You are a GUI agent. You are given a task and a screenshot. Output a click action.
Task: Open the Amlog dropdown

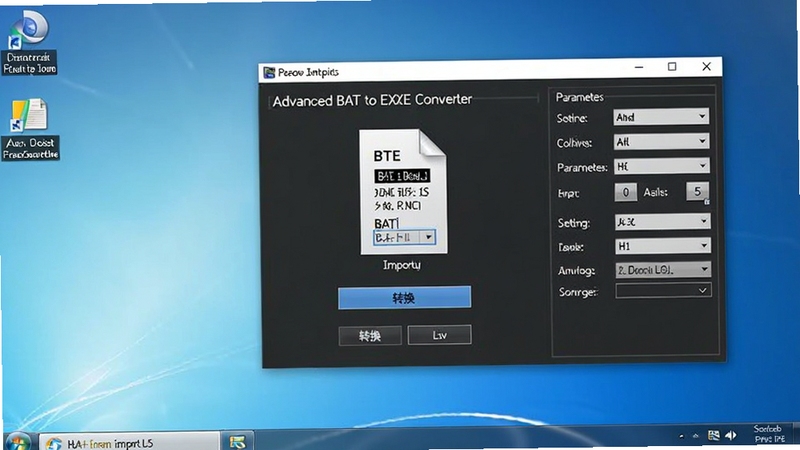(663, 269)
